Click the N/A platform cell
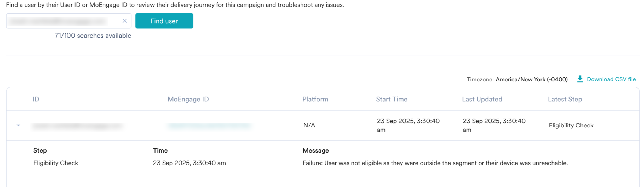The height and width of the screenshot is (187, 644). [309, 125]
